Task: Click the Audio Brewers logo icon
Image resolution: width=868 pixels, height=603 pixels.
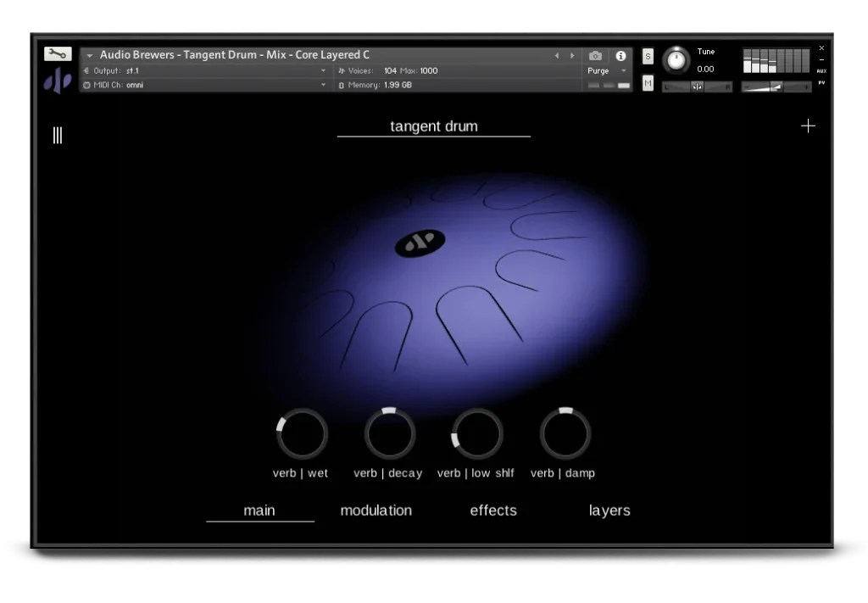Action: coord(58,81)
